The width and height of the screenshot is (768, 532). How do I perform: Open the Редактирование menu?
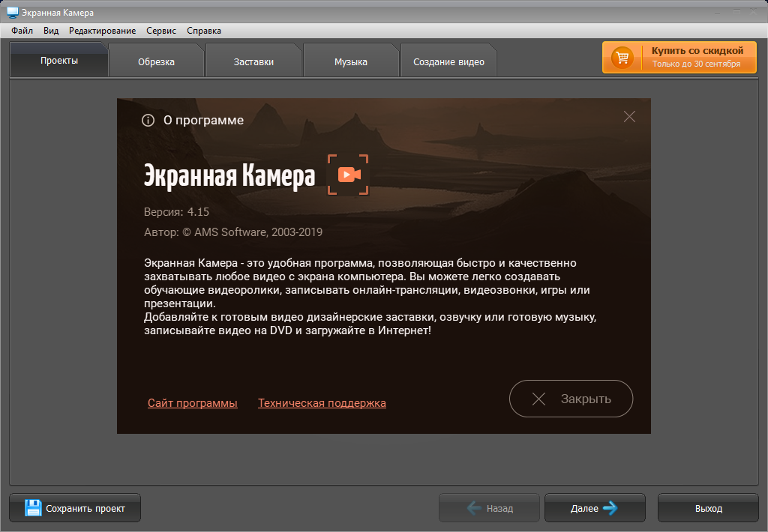pos(102,30)
